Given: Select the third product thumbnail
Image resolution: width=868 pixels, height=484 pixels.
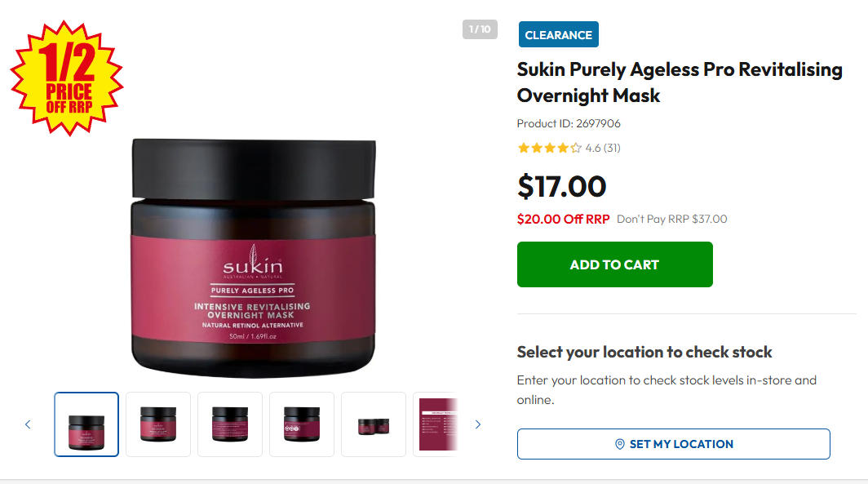Looking at the screenshot, I should click(x=230, y=424).
